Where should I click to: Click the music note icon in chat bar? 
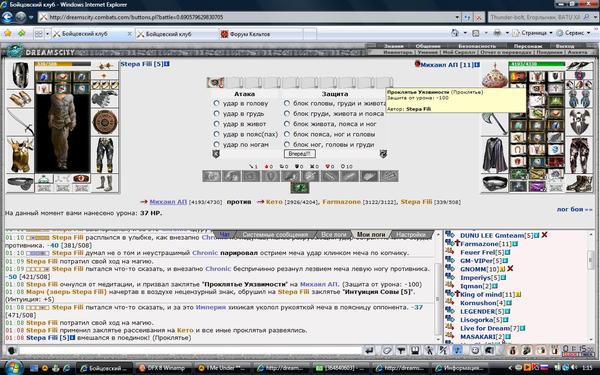458,350
